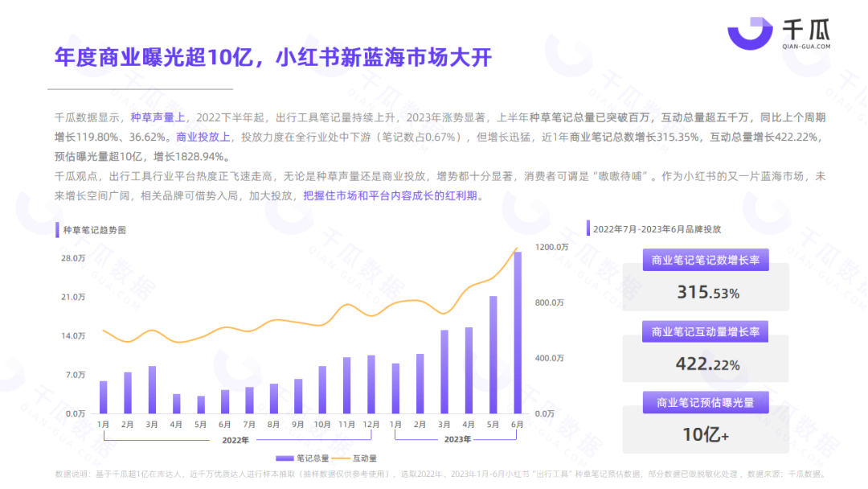This screenshot has width=868, height=489.
Task: Click the 21.0万 left axis label
Action: [x=73, y=297]
